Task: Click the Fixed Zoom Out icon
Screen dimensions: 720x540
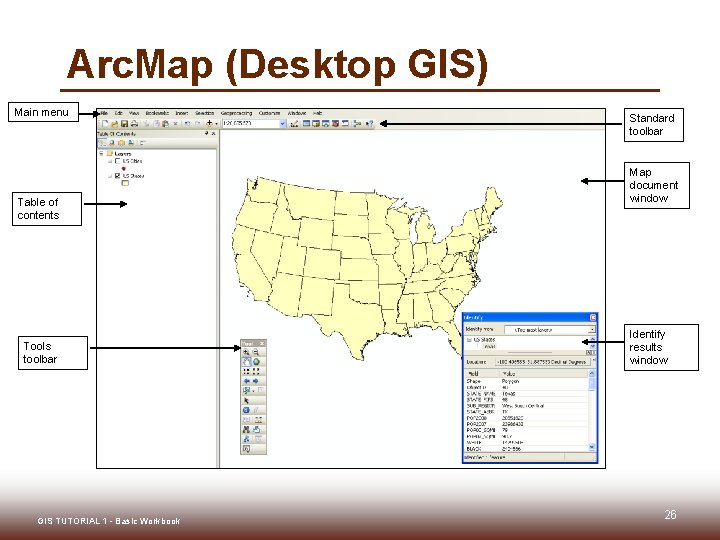Action: tap(256, 371)
